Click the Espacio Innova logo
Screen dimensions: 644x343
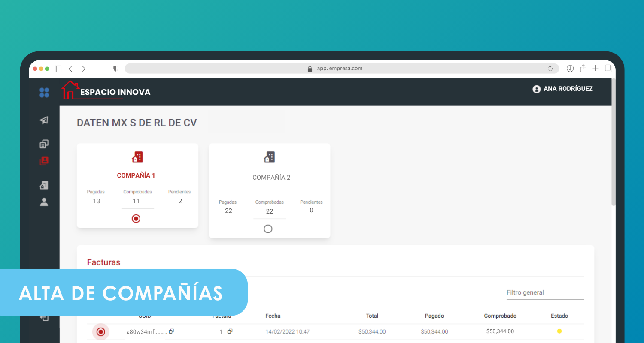click(x=106, y=91)
